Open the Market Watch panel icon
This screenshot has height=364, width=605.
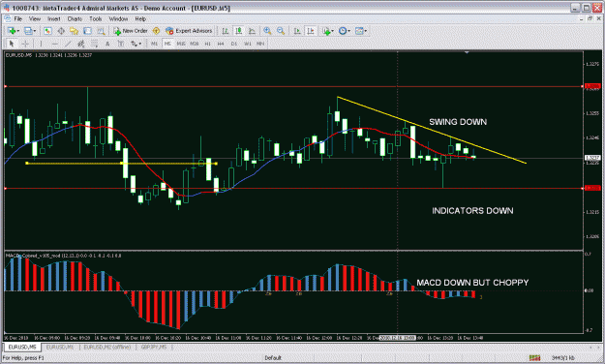tap(47, 31)
